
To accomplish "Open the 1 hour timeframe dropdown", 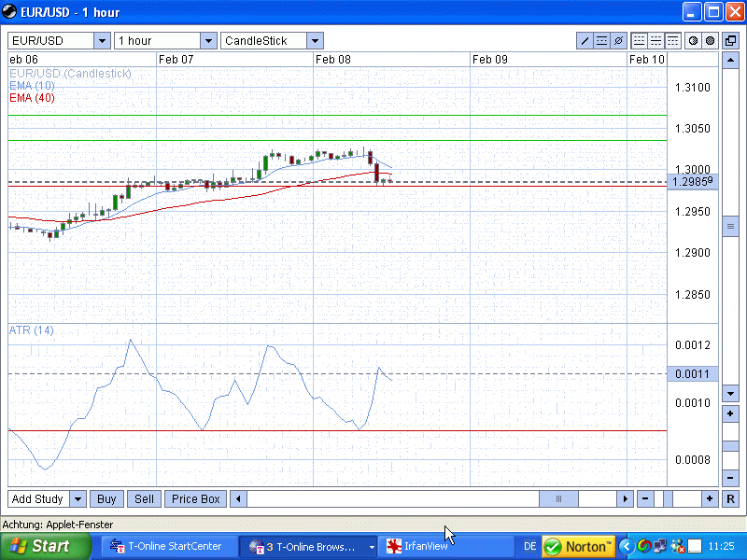I will point(207,41).
